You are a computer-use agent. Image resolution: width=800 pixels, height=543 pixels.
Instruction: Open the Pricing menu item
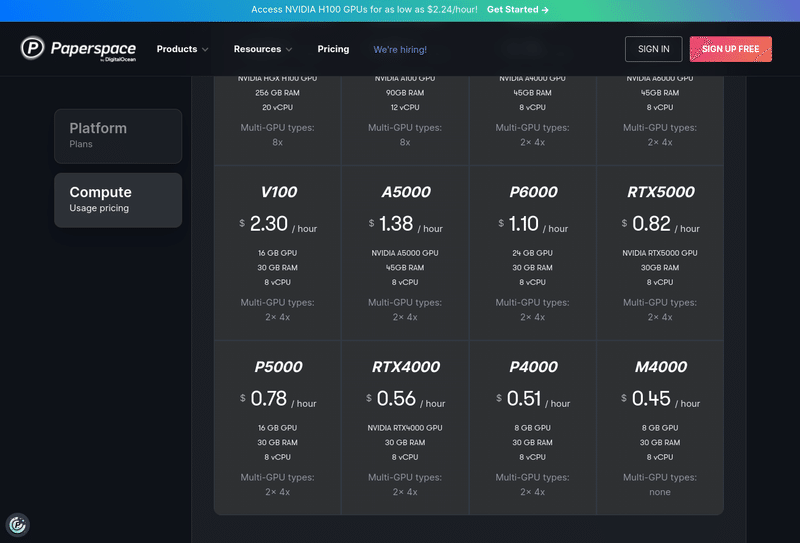[333, 49]
